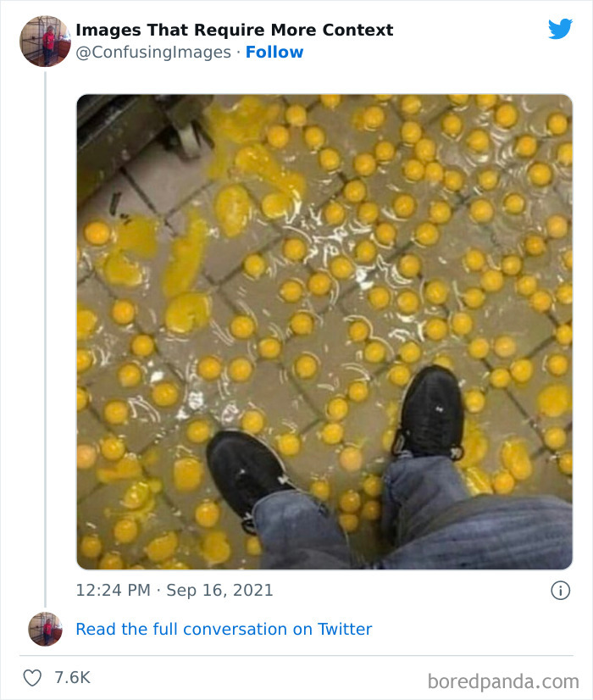The height and width of the screenshot is (700, 593).
Task: Click the word Twitter in conversation link
Action: 345,629
